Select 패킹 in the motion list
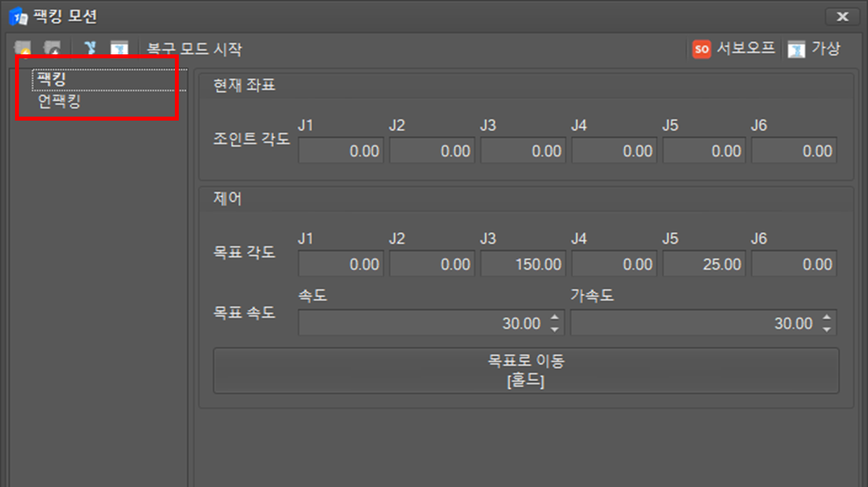This screenshot has width=868, height=487. pyautogui.click(x=52, y=80)
